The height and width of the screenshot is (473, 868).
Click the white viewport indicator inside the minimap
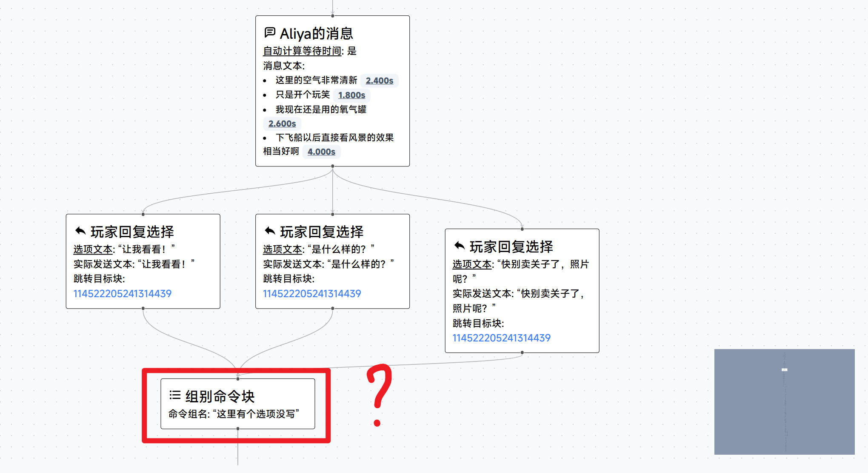point(784,370)
